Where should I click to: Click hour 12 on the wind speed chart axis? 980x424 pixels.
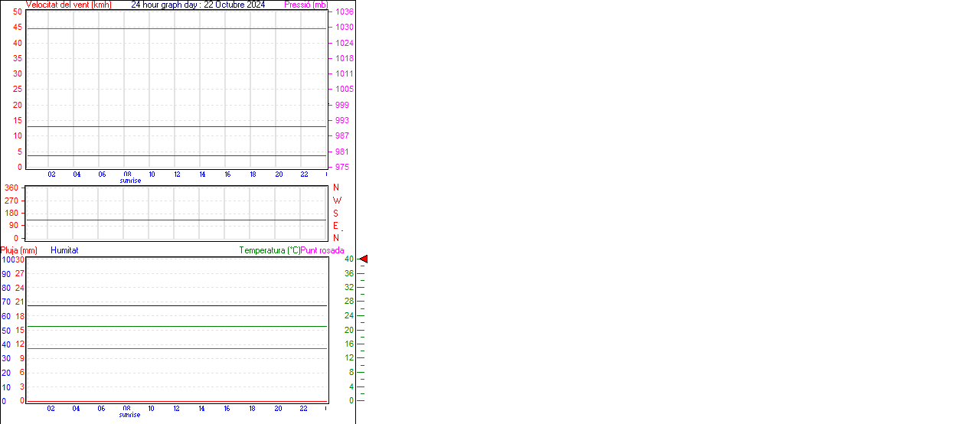[177, 174]
